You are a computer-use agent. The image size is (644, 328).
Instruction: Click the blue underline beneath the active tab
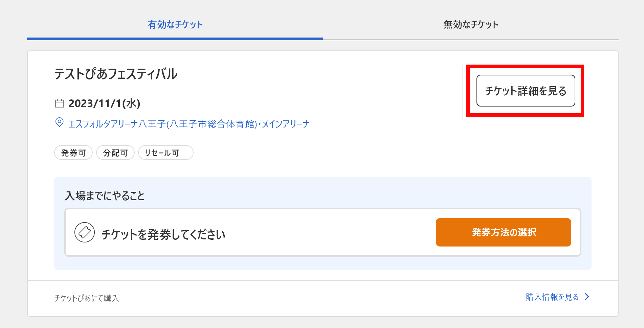click(x=175, y=39)
